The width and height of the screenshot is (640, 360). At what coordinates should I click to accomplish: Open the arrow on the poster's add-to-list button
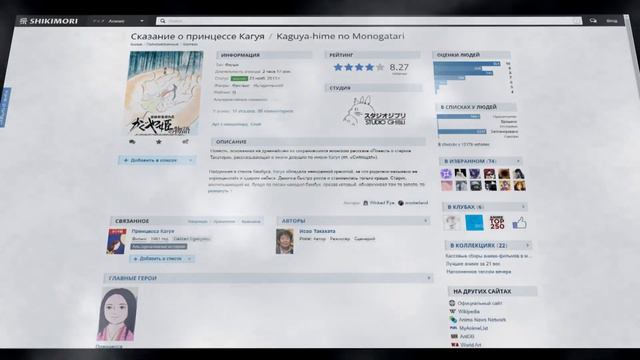(x=191, y=160)
